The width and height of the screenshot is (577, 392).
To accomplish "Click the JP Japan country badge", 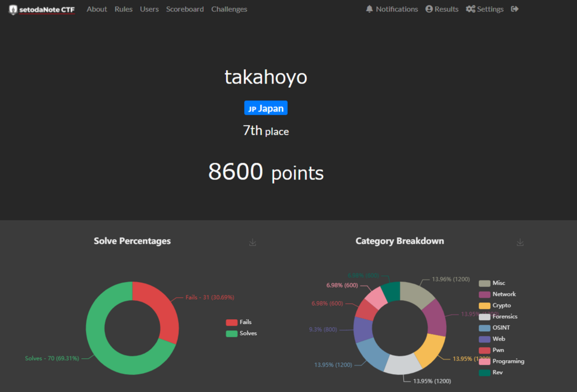I will [266, 108].
